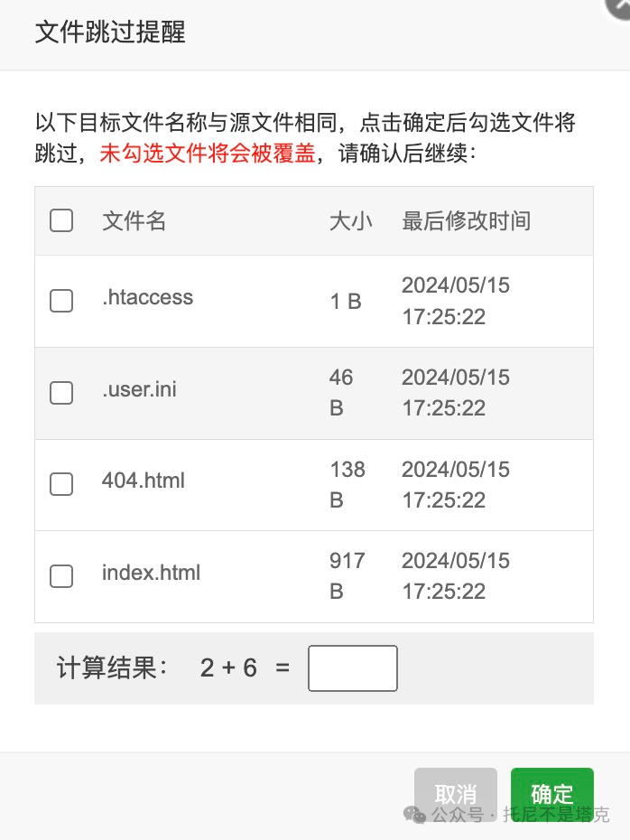The image size is (630, 840).
Task: Confirm with the green 确定 button
Action: coord(551,795)
